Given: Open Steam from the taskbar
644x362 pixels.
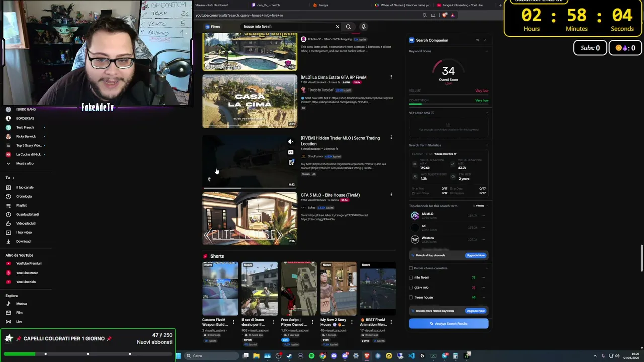Looking at the screenshot, I should coord(289,356).
